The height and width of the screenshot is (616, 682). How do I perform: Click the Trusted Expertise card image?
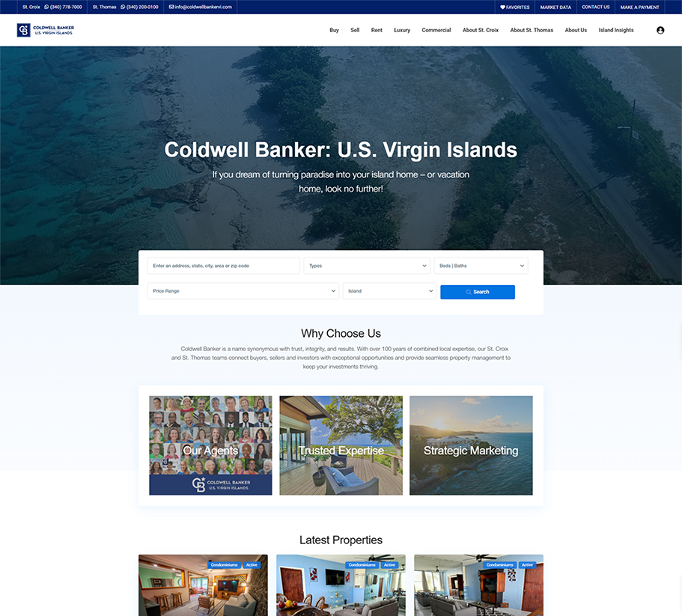[x=341, y=445]
